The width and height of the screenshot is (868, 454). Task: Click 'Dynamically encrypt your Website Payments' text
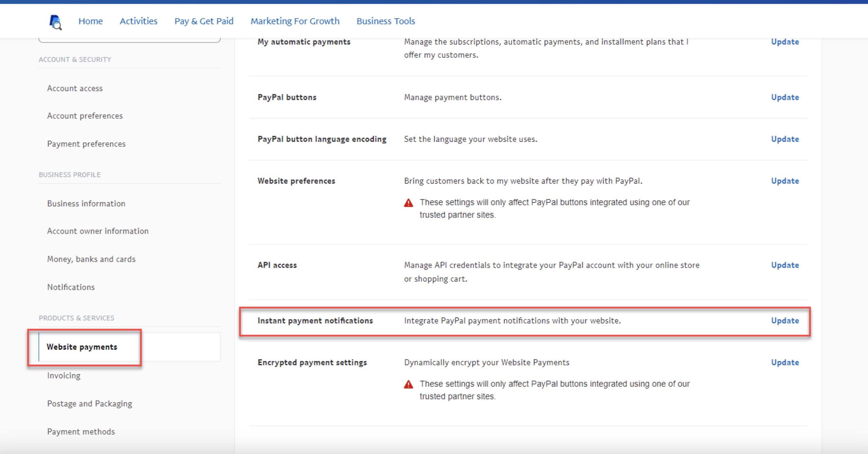click(487, 362)
